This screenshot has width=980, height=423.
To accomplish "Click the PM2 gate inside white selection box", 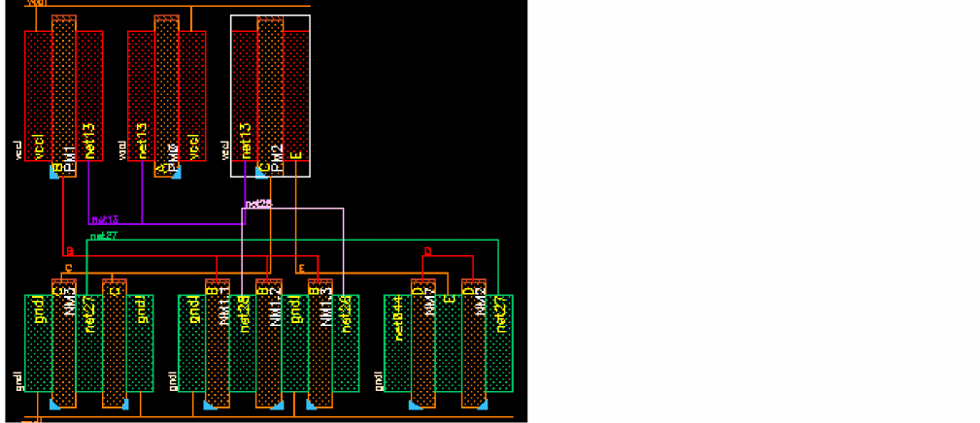I will pyautogui.click(x=270, y=96).
